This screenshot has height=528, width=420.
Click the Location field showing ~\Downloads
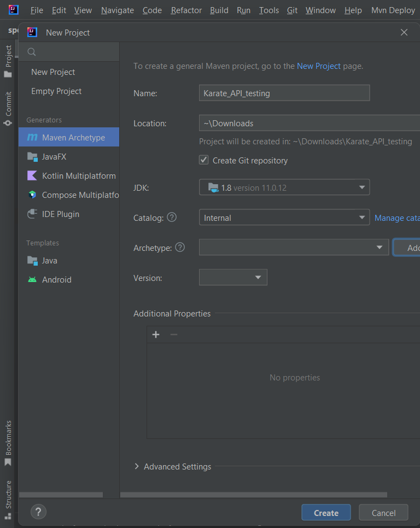click(x=309, y=123)
